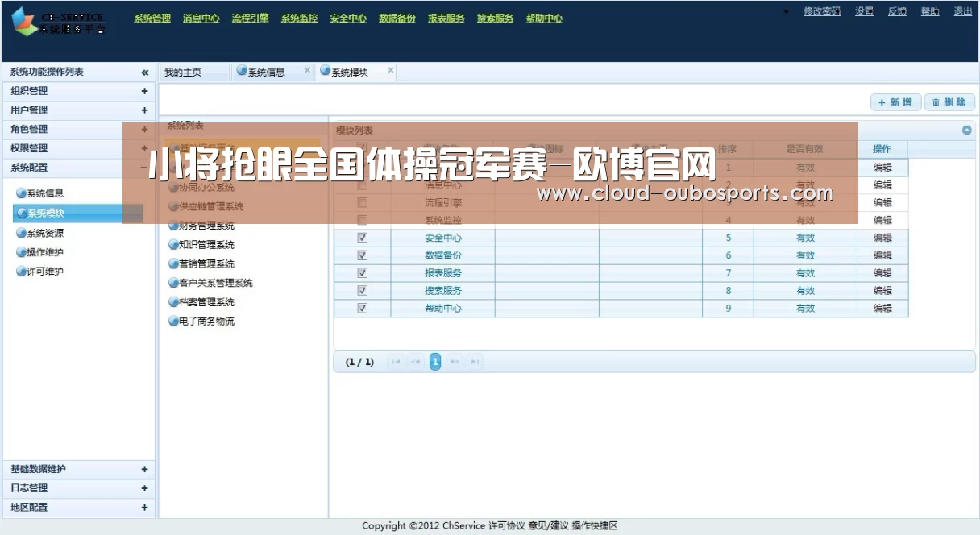This screenshot has width=980, height=535.
Task: Open the 消息中心 top menu
Action: click(x=201, y=19)
